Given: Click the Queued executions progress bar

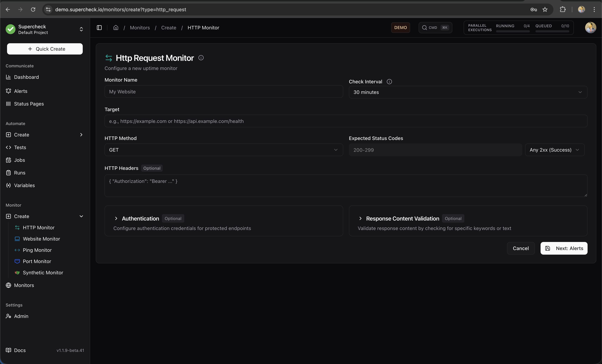Looking at the screenshot, I should (x=552, y=31).
